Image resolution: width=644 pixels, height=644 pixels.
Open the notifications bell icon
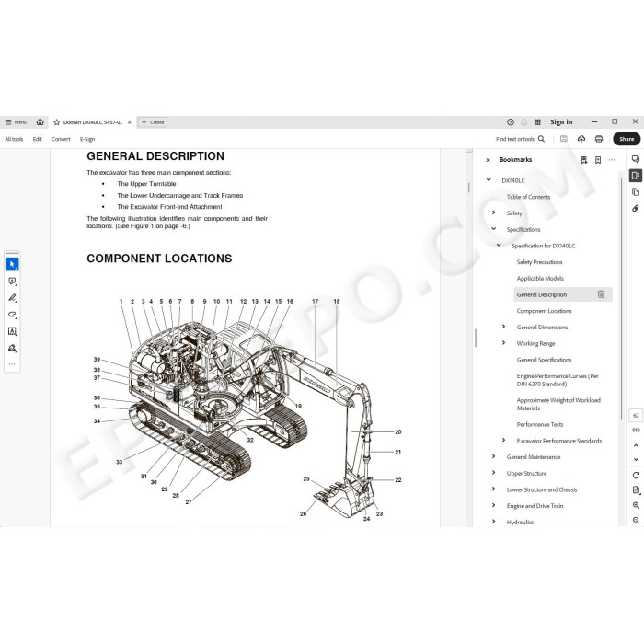[x=524, y=122]
